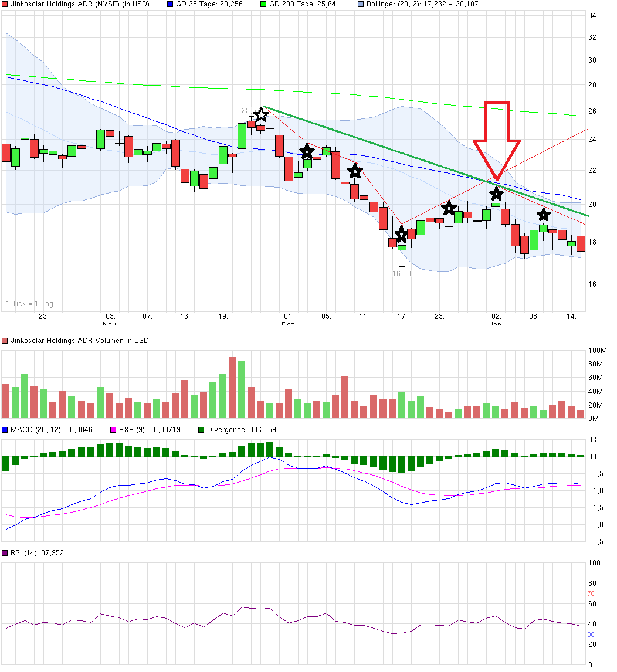Screen dimensions: 617x672
Task: Click the '19.' date label
Action: click(x=222, y=317)
